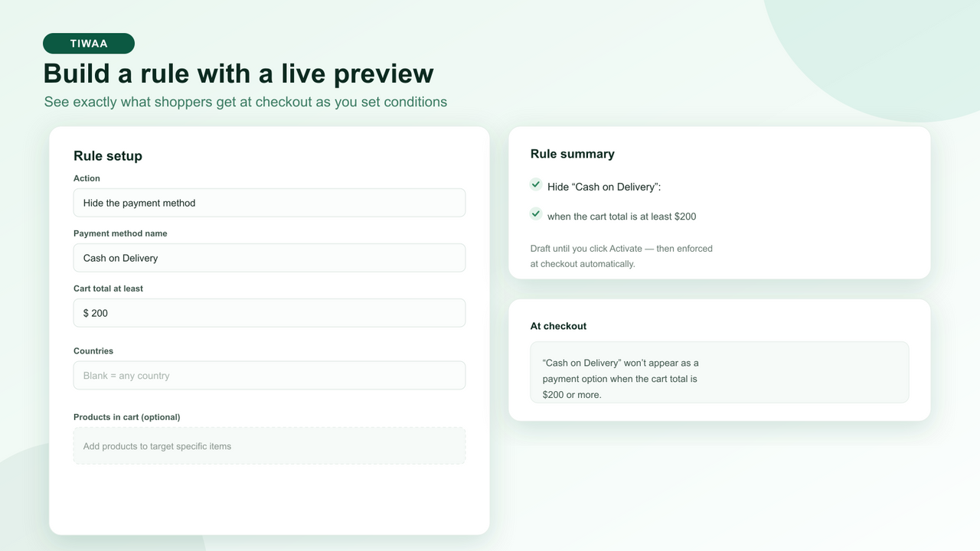Click the Payment method name field

269,258
